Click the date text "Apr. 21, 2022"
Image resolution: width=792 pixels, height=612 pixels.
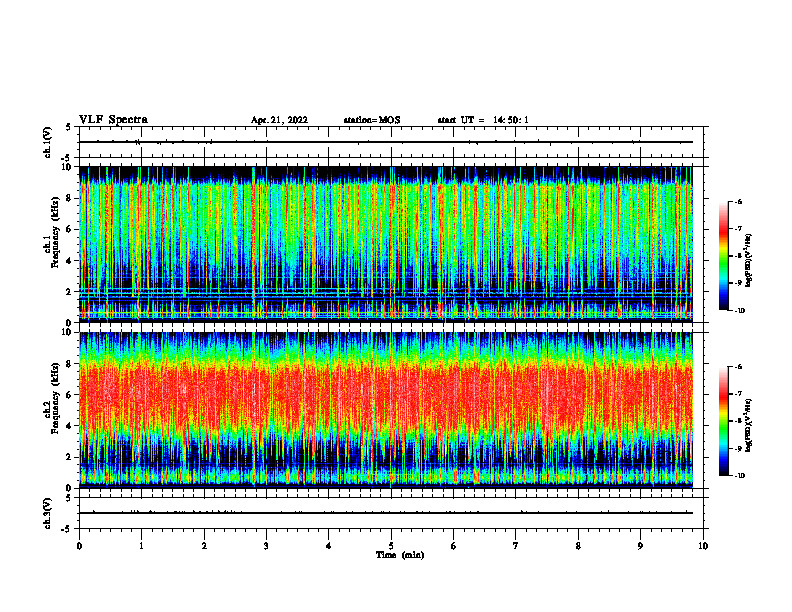(x=279, y=120)
